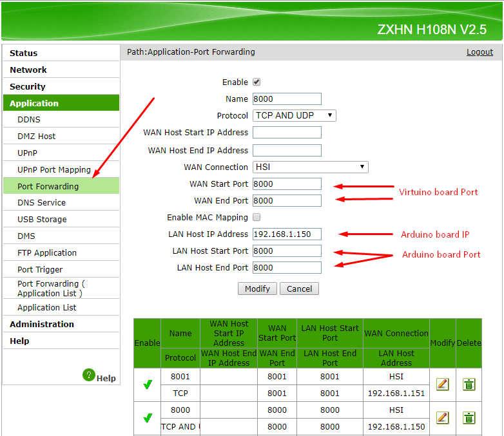Screen dimensions: 504x436
Task: Click the edit icon for rule 8001
Action: click(442, 384)
